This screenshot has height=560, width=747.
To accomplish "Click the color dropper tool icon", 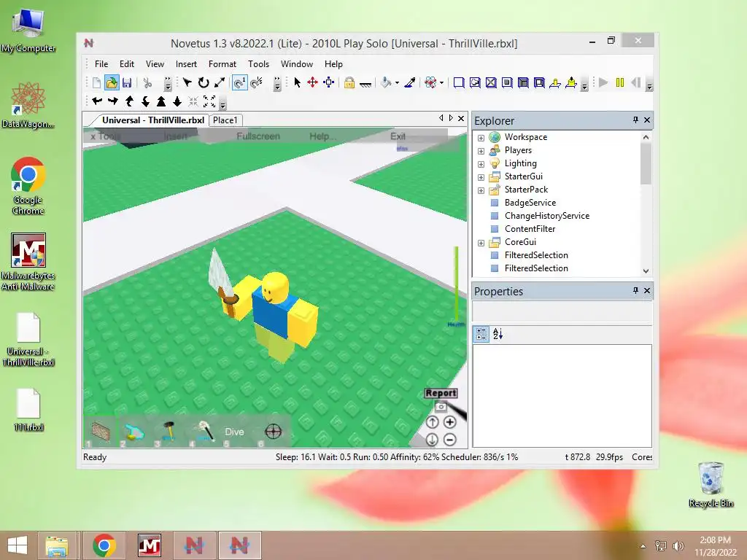I will click(410, 83).
